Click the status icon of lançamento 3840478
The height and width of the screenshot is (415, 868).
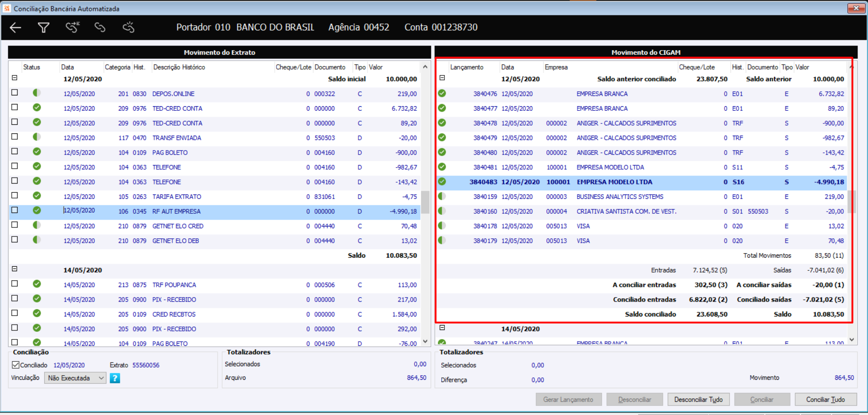[x=442, y=123]
